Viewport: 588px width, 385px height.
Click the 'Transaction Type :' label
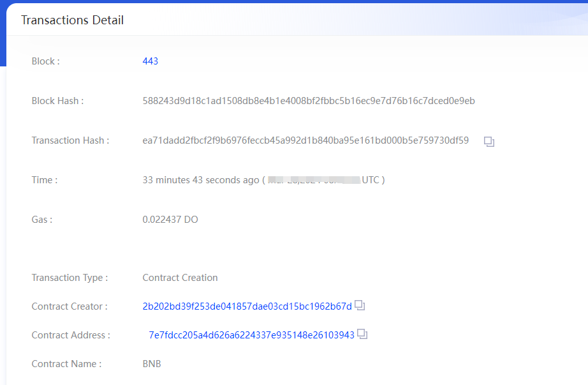click(70, 278)
